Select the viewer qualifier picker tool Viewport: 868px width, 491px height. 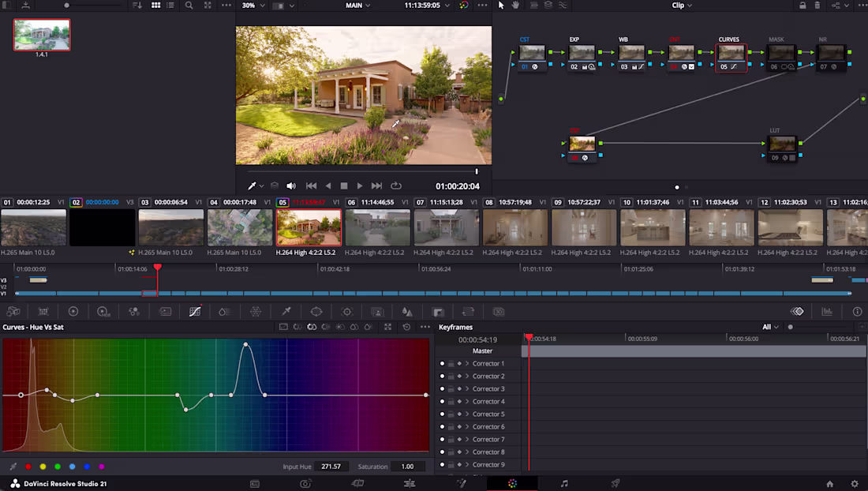tap(252, 186)
